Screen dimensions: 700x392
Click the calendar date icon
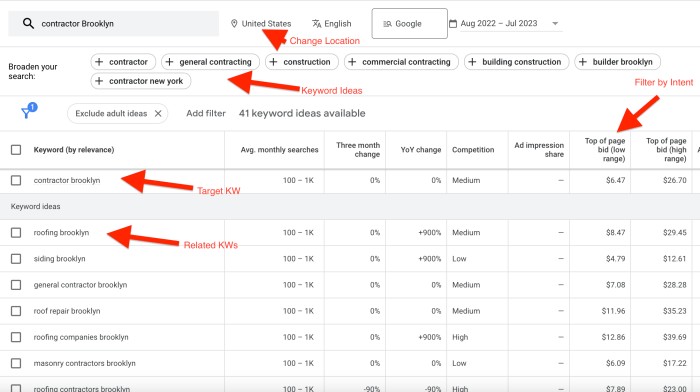click(x=453, y=23)
